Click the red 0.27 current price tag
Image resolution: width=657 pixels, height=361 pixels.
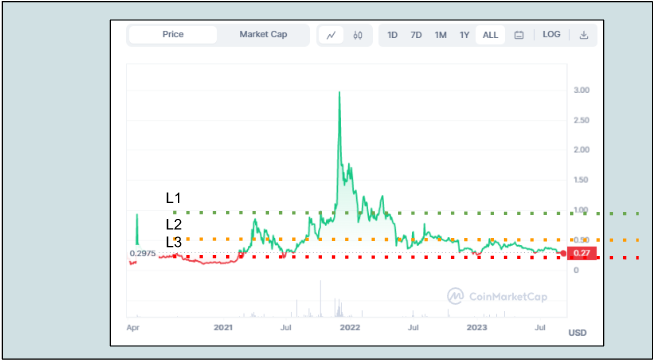[x=582, y=253]
